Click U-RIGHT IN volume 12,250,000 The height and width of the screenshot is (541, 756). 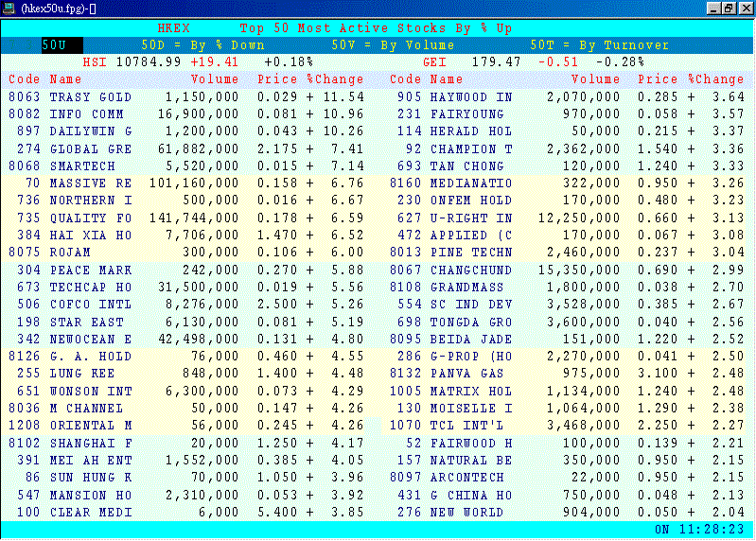(579, 218)
